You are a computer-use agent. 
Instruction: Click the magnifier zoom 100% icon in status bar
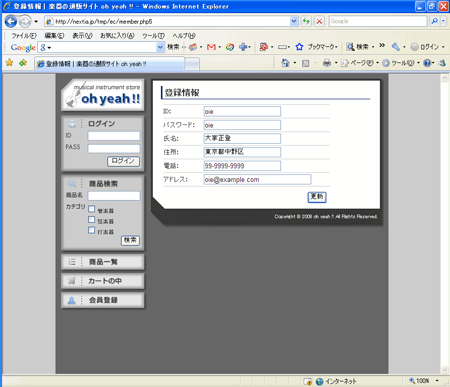pos(412,381)
